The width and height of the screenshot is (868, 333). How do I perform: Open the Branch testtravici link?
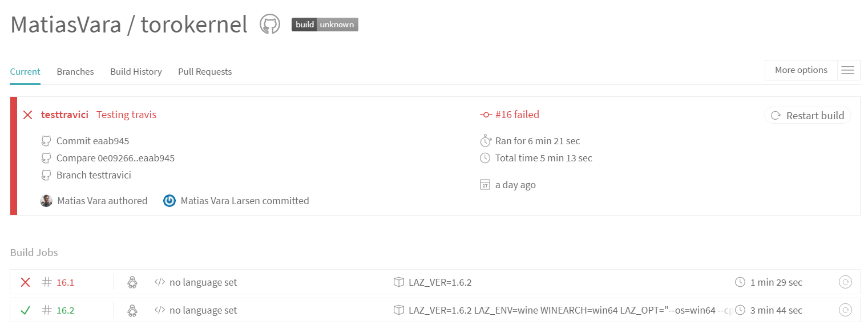(x=94, y=175)
